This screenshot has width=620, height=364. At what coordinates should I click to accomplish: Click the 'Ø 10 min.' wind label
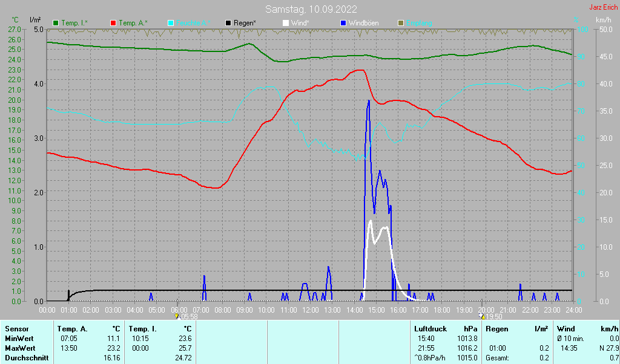coord(570,339)
